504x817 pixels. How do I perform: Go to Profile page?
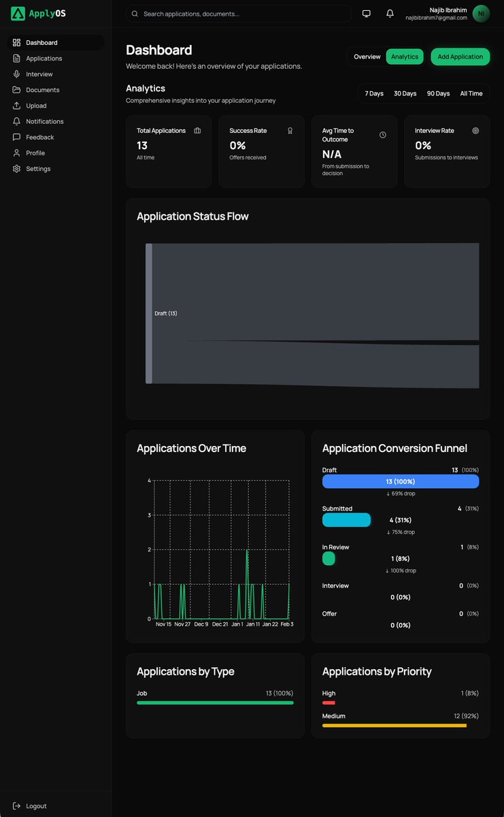pyautogui.click(x=56, y=153)
